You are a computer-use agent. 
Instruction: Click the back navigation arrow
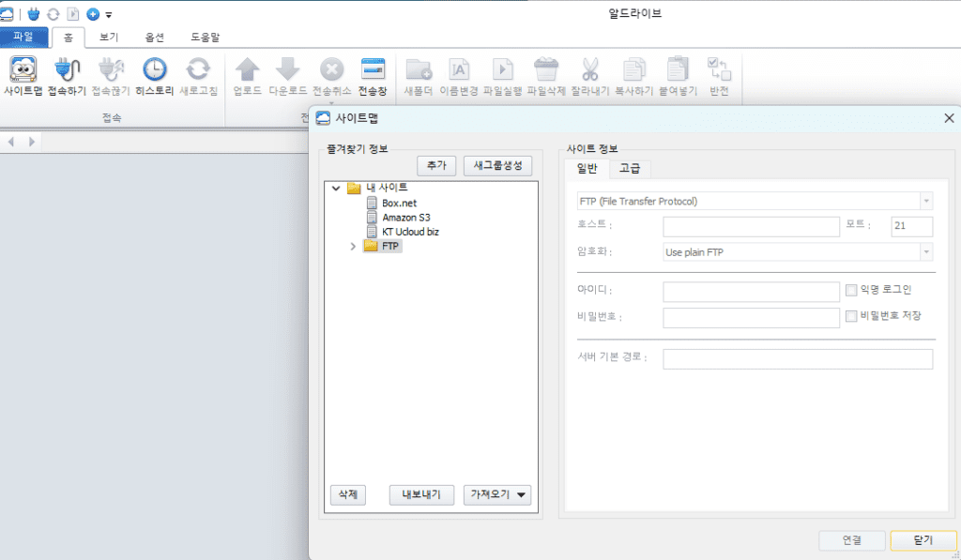click(11, 143)
